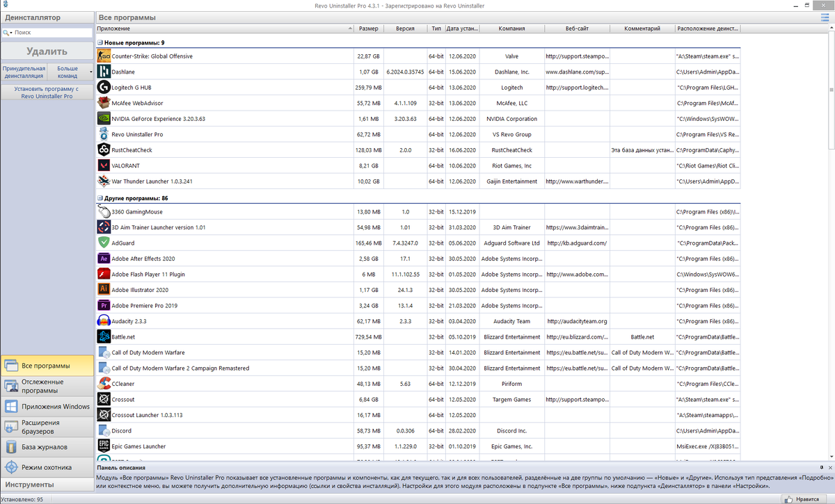Select the Epic Games Launcher icon
The width and height of the screenshot is (835, 504).
(104, 446)
